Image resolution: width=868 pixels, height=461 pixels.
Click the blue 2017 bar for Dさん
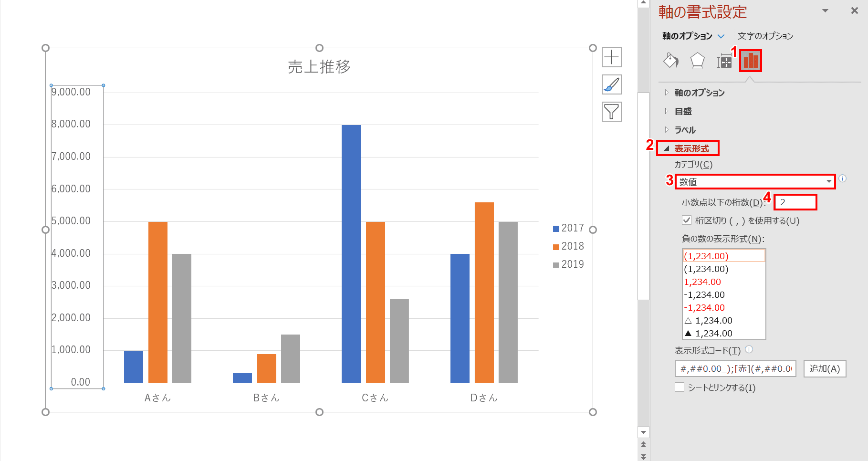pyautogui.click(x=460, y=318)
